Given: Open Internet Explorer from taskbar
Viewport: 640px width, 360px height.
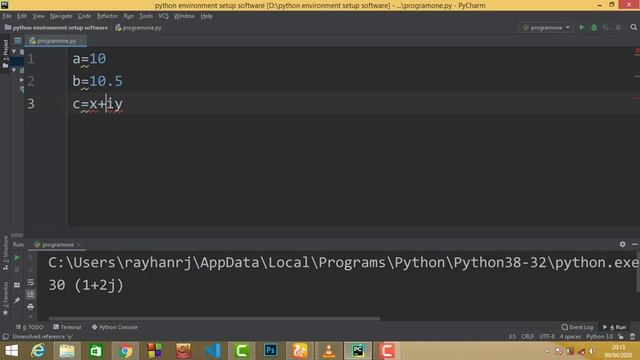Looking at the screenshot, I should pos(38,351).
